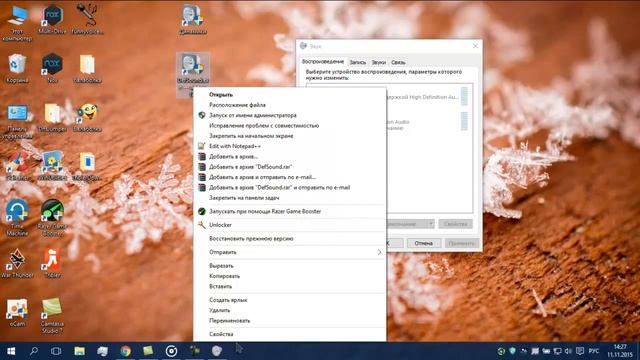
Task: Close the Звук window
Action: click(x=475, y=46)
